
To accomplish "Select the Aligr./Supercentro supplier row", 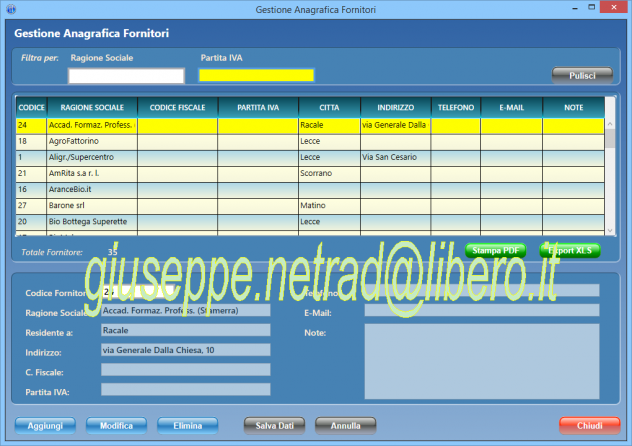I will click(310, 158).
